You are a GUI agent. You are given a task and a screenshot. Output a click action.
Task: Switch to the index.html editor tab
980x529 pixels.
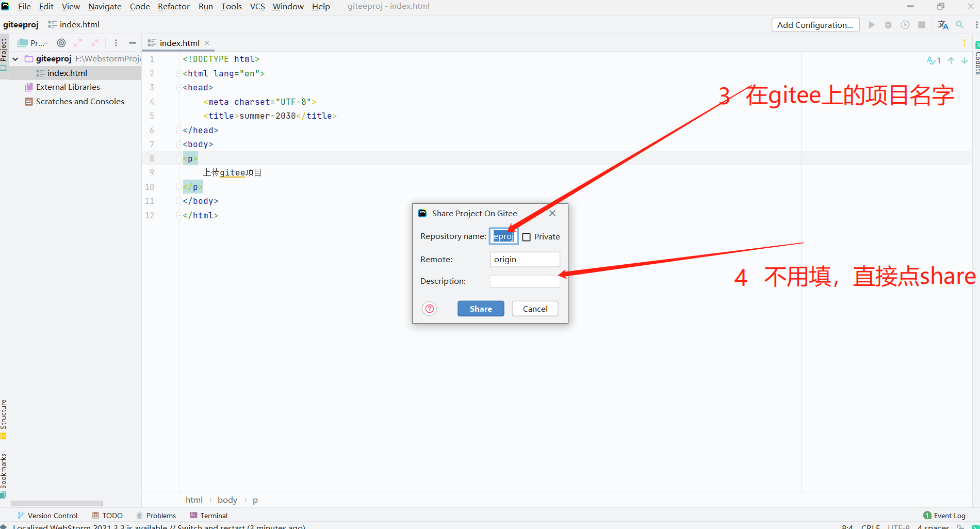click(x=179, y=43)
